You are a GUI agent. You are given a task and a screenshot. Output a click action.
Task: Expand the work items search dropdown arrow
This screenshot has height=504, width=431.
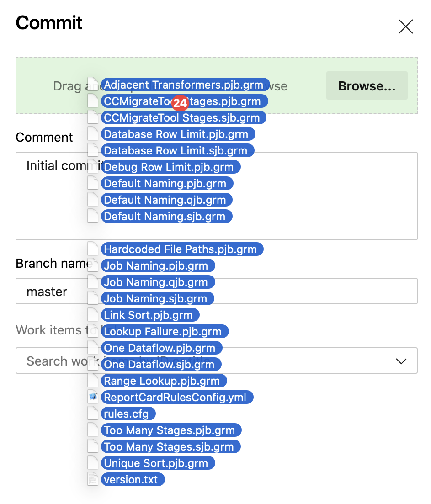(x=401, y=361)
